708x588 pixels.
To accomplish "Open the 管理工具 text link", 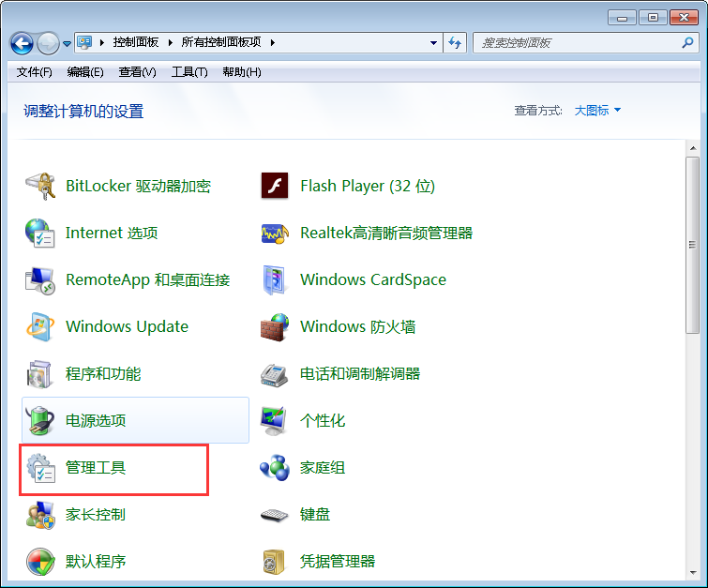I will tap(96, 468).
